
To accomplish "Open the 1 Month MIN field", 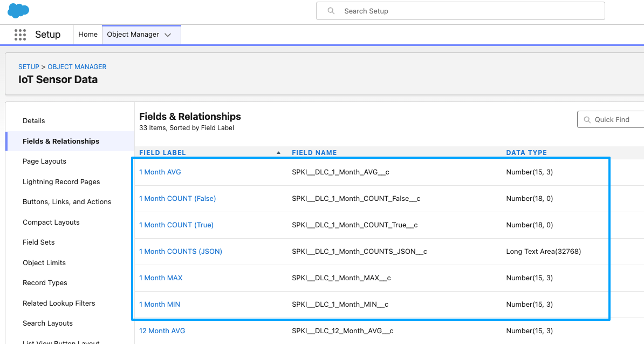I will (159, 305).
